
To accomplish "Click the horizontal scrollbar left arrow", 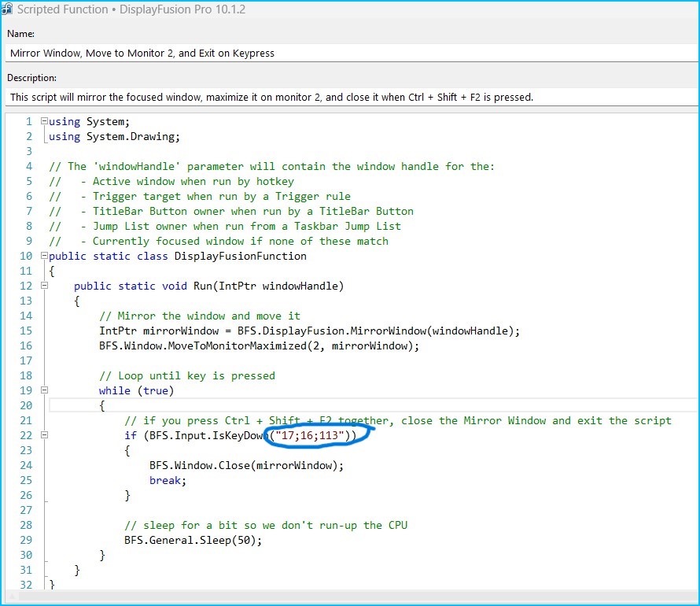I will pos(11,597).
